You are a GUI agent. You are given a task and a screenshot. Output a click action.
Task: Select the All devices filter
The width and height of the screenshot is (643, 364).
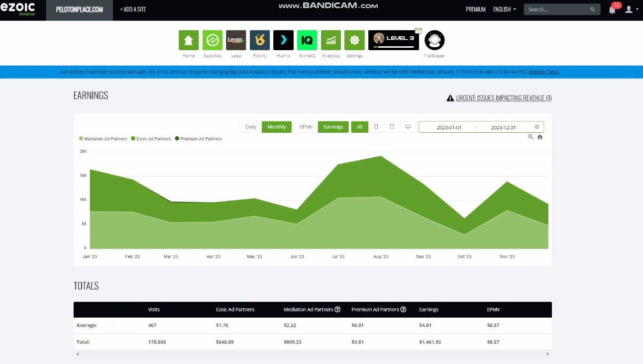pyautogui.click(x=360, y=127)
